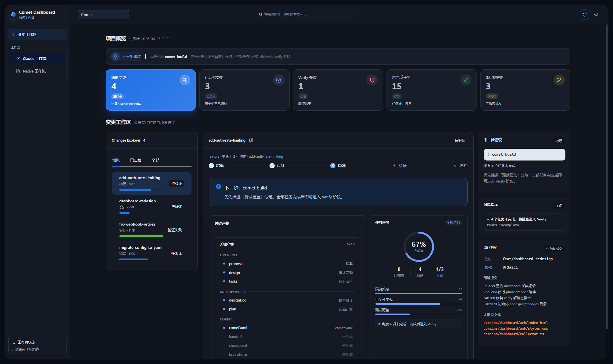
Task: Click the cometYaml artifact row
Action: [287, 328]
